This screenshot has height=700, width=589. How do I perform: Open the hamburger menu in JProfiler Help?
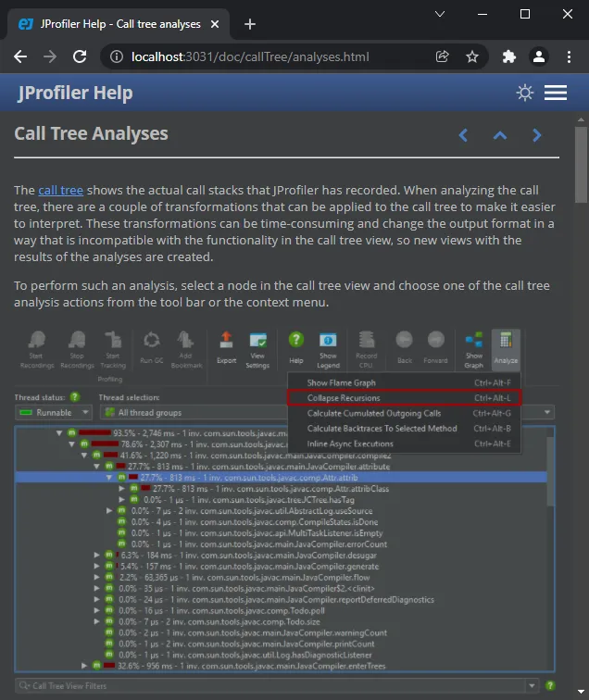tap(556, 93)
